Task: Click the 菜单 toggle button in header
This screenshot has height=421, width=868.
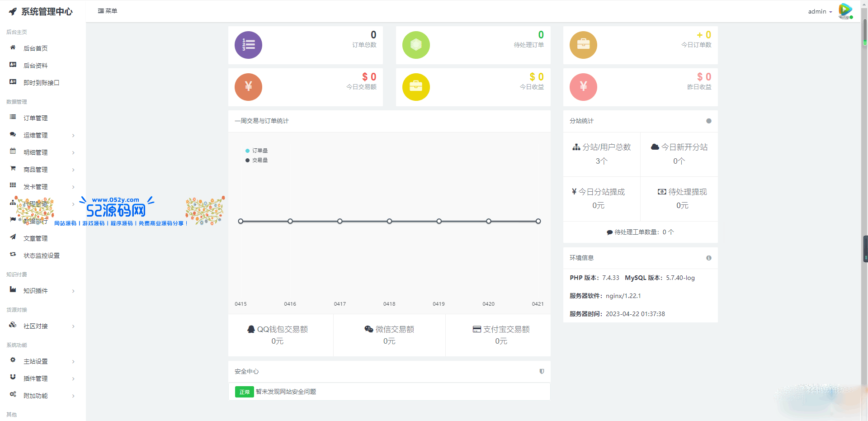Action: pyautogui.click(x=108, y=11)
